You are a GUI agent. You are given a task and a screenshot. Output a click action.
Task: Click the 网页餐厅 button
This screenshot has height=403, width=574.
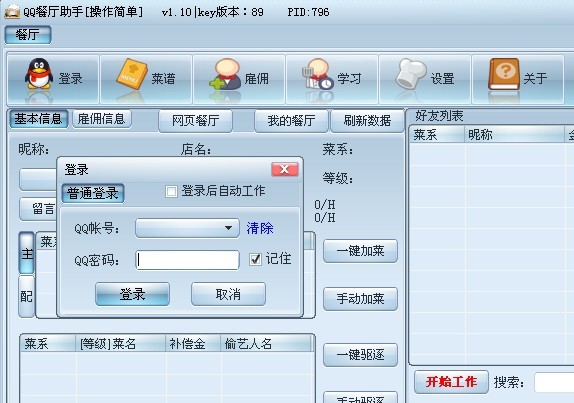tap(195, 120)
